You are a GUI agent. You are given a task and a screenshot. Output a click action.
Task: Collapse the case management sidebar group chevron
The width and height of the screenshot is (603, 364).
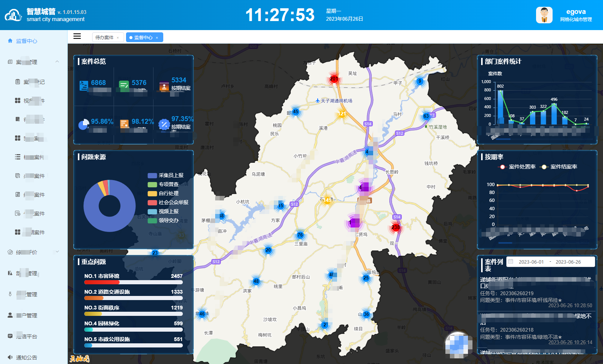[57, 62]
